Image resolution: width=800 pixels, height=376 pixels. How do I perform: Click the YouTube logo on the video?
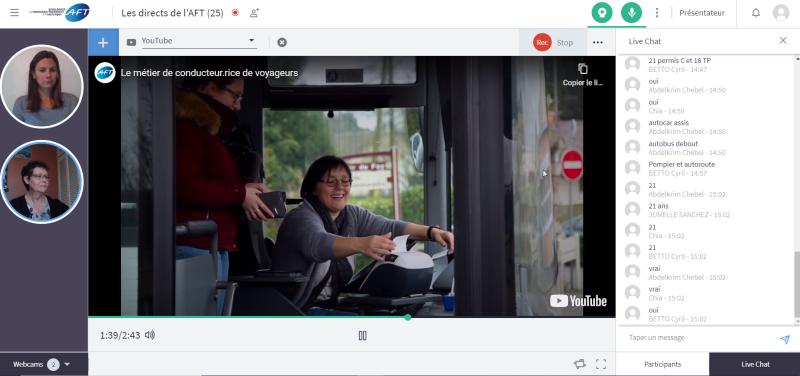tap(578, 301)
